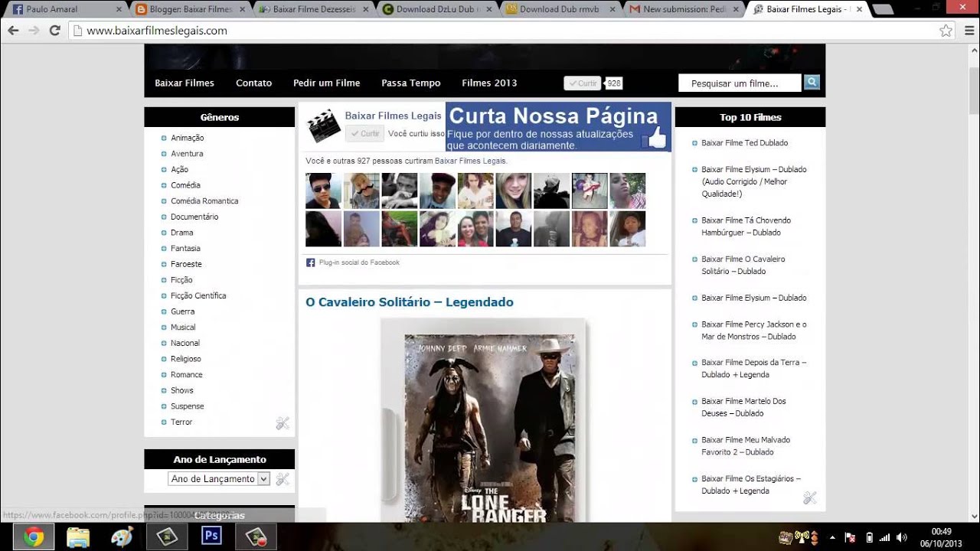Image resolution: width=980 pixels, height=551 pixels.
Task: Open Baixar Filme Ted Dublado link
Action: click(x=744, y=143)
